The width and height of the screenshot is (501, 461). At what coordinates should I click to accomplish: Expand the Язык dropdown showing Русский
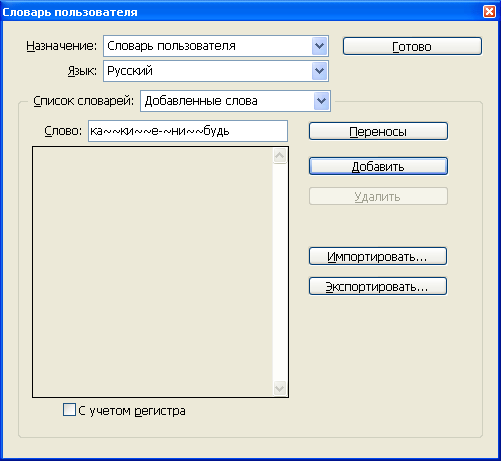coord(216,71)
